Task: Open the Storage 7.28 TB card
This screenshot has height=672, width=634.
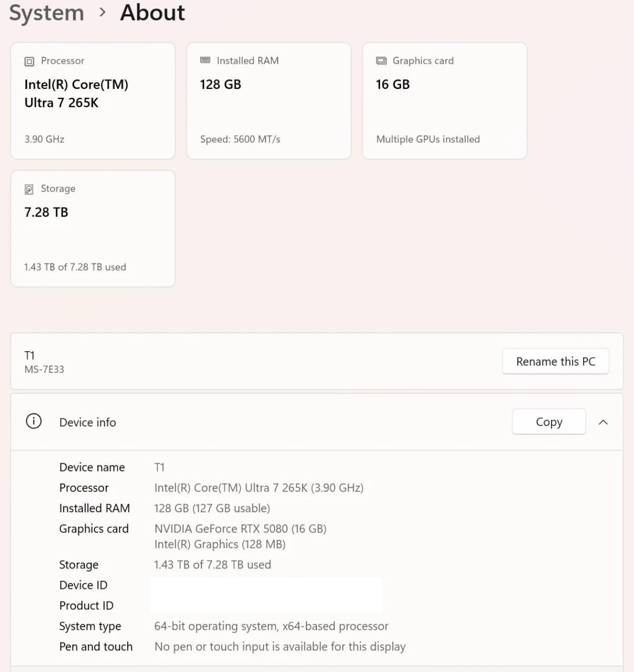Action: [93, 229]
